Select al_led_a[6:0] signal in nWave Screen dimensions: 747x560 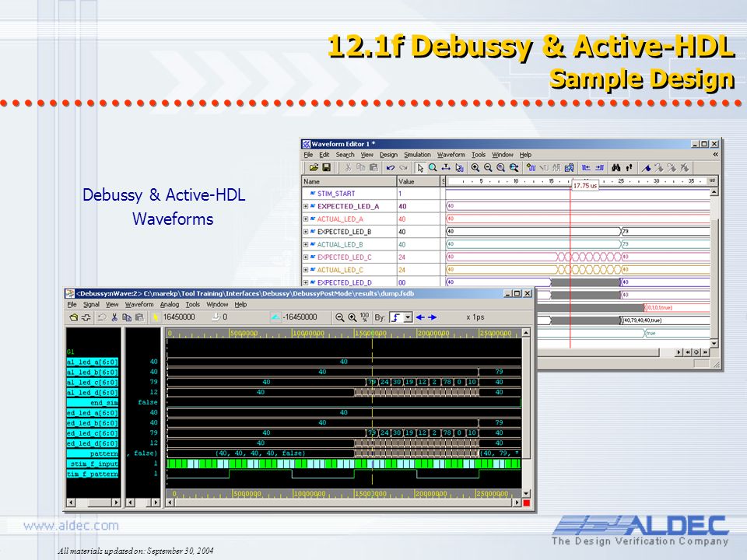pyautogui.click(x=93, y=362)
